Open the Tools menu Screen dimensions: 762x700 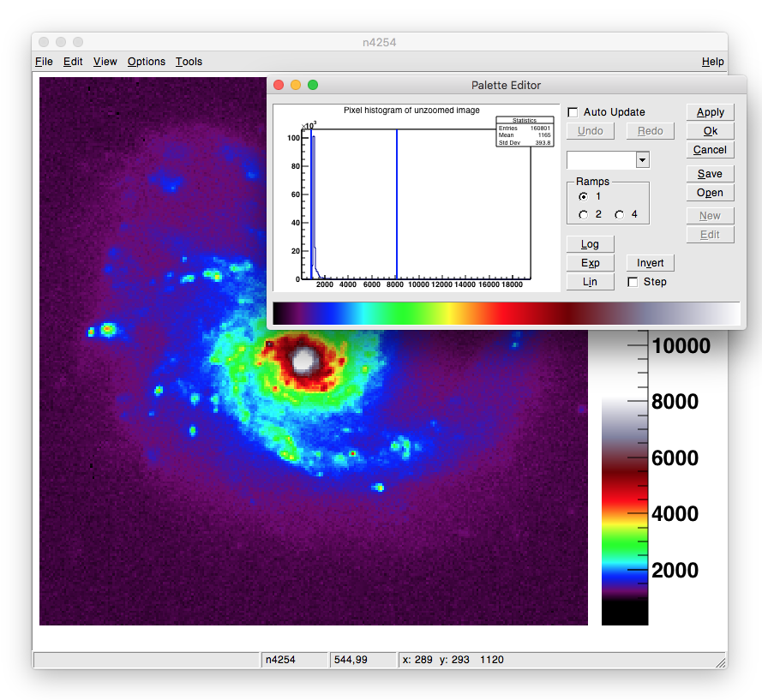(189, 62)
